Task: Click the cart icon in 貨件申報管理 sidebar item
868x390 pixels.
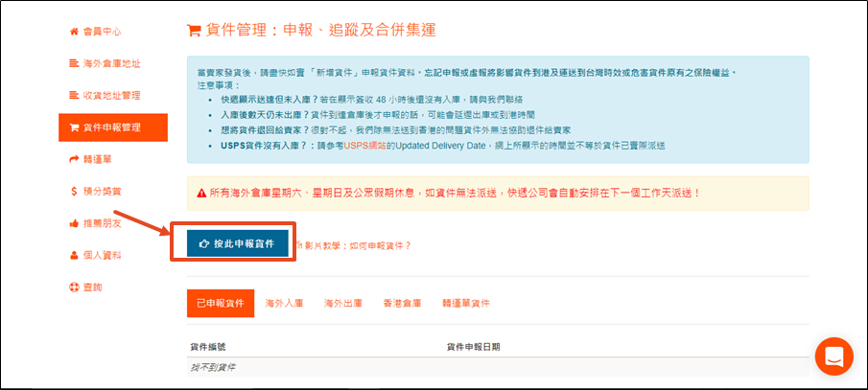Action: [x=74, y=126]
